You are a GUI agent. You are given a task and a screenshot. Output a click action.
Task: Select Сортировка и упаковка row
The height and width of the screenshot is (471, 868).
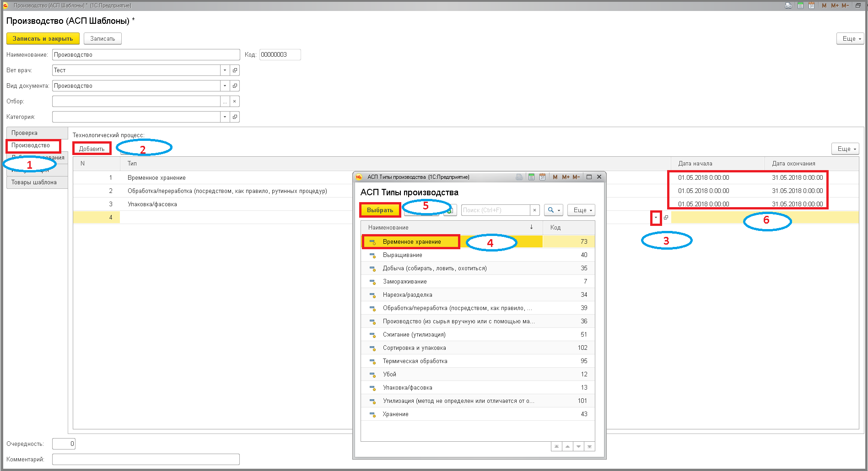[x=478, y=348]
